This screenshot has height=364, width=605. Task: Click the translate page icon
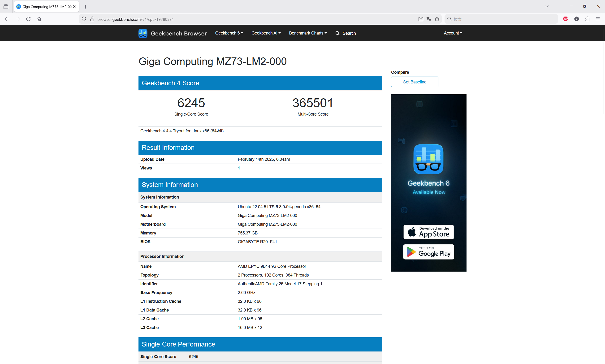429,19
